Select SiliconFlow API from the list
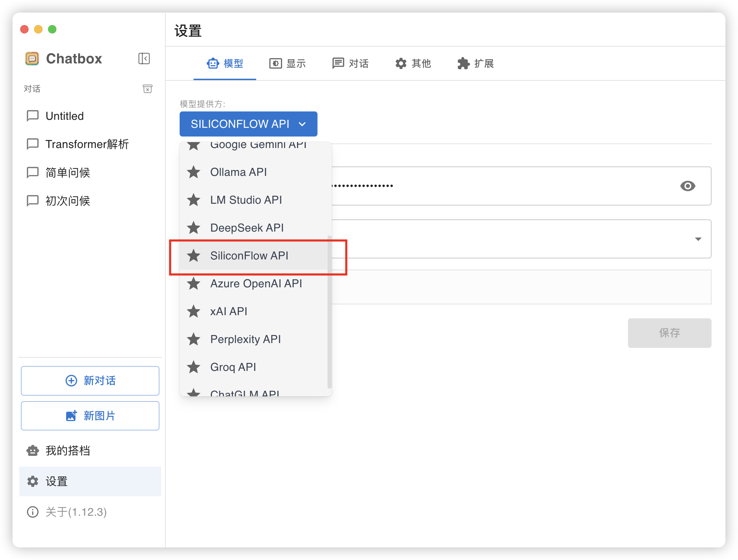 254,256
